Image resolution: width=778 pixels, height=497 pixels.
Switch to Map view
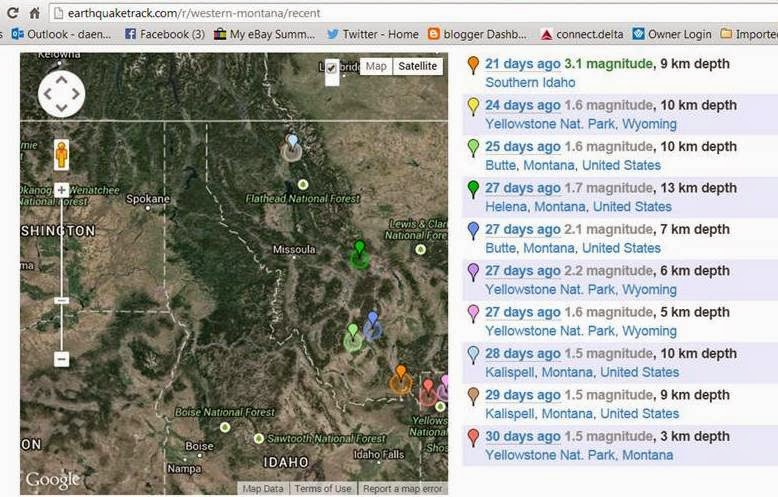tap(376, 66)
